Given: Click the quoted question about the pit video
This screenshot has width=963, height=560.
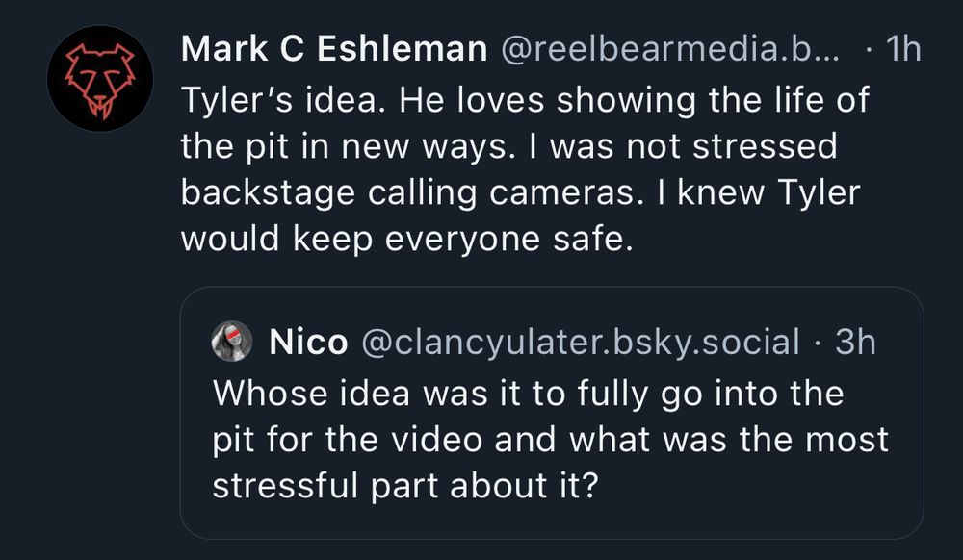Looking at the screenshot, I should point(549,439).
